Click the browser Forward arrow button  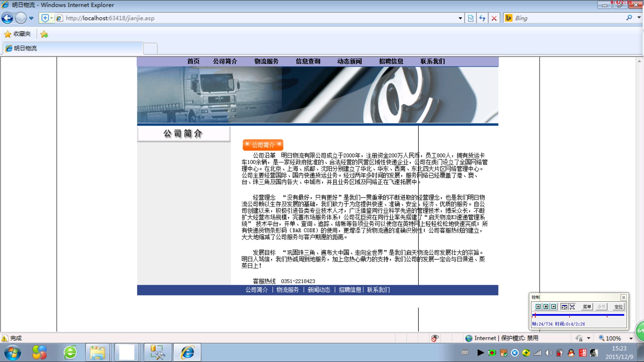click(x=21, y=18)
